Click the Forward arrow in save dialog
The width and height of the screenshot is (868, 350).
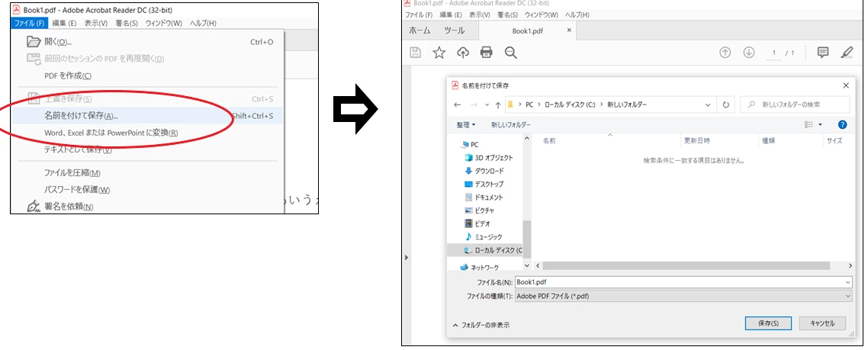(474, 104)
